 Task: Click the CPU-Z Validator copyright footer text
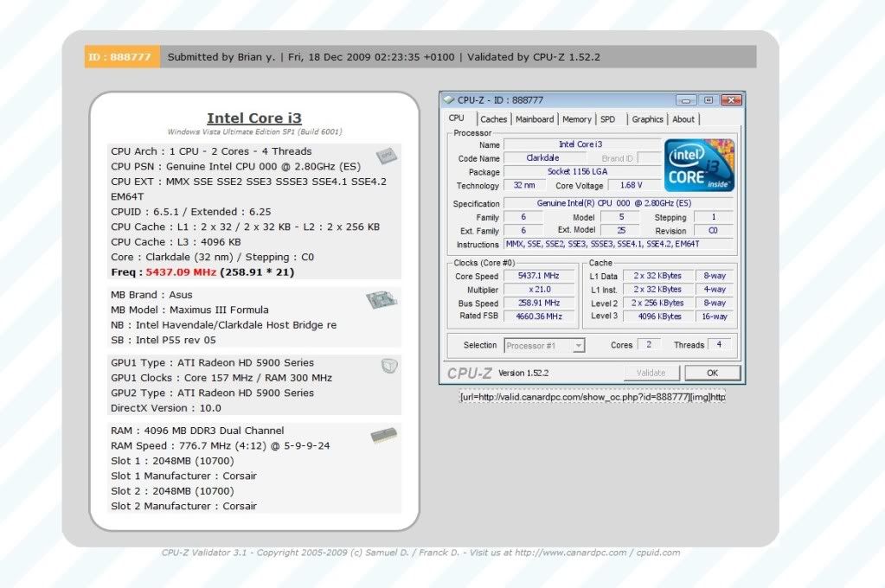[x=420, y=553]
